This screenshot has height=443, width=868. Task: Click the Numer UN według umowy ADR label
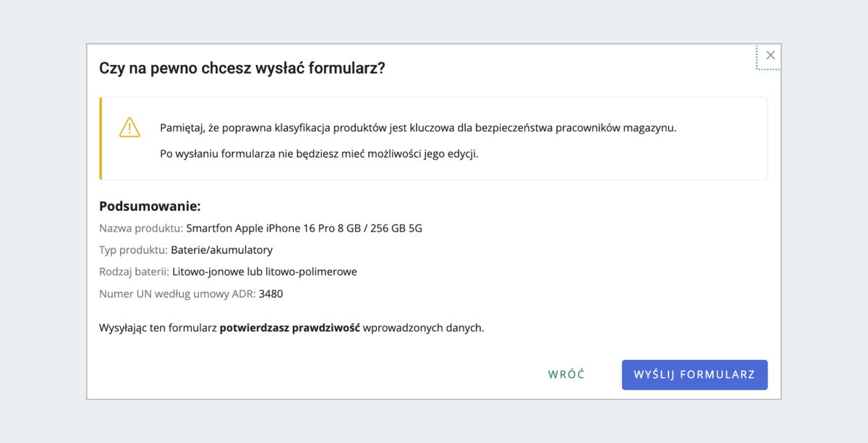177,293
